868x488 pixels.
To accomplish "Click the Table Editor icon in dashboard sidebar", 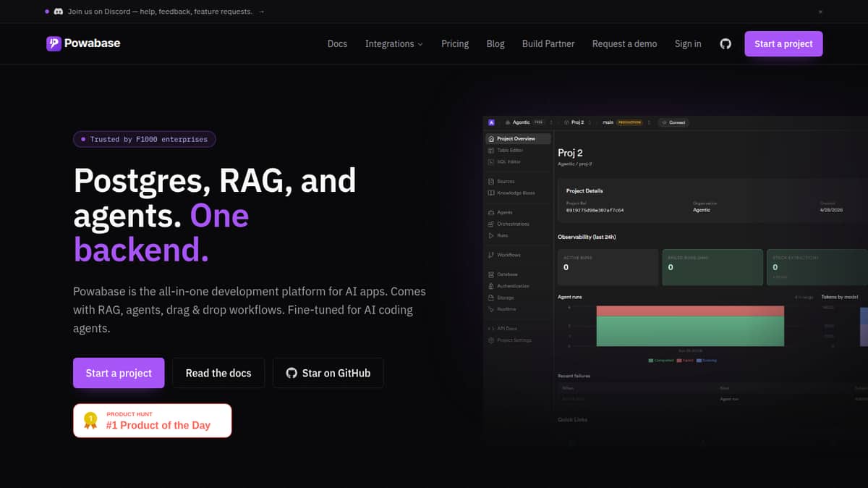I will point(491,150).
